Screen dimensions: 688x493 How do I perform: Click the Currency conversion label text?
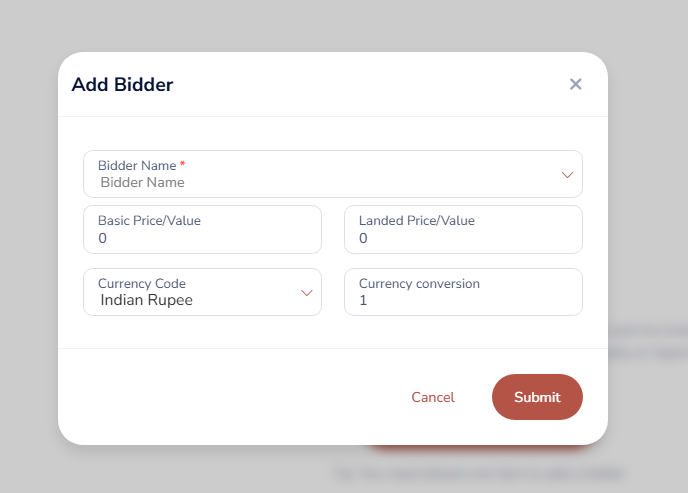click(x=419, y=283)
